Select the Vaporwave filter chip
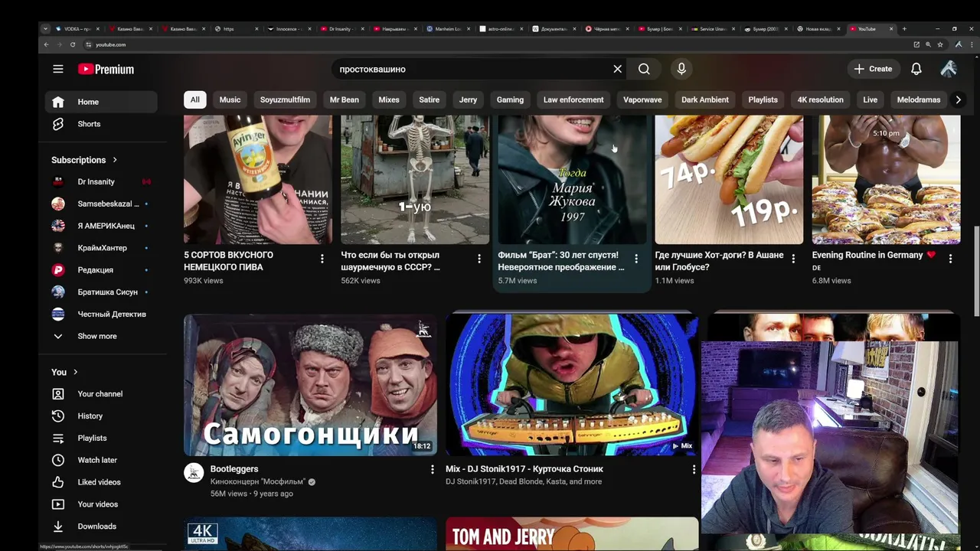The width and height of the screenshot is (980, 551). click(642, 99)
